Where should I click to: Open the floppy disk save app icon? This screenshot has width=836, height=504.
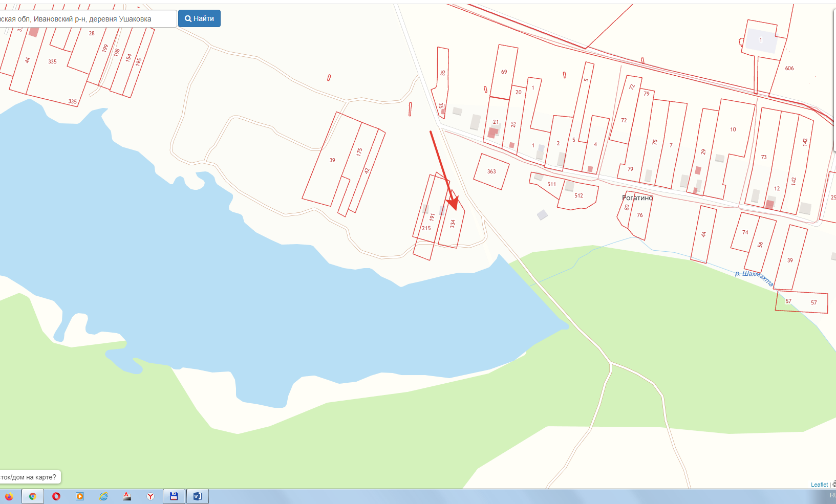[174, 496]
